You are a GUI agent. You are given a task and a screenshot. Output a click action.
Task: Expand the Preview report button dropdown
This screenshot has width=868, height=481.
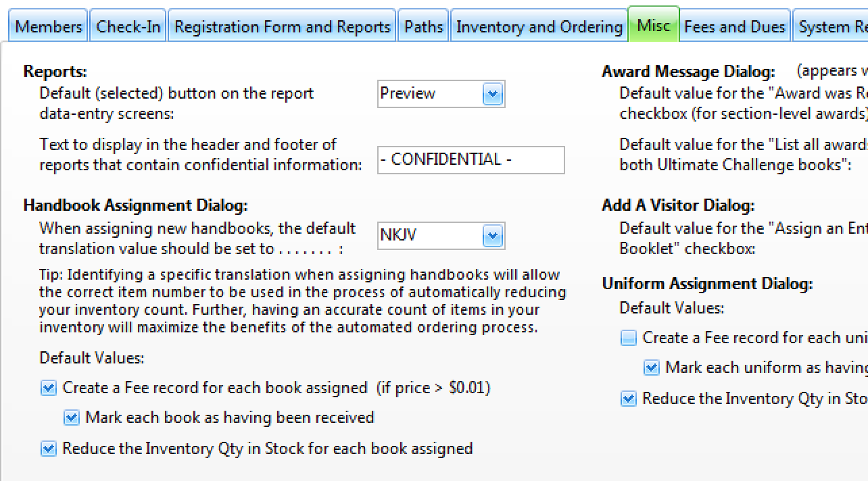pos(441,94)
